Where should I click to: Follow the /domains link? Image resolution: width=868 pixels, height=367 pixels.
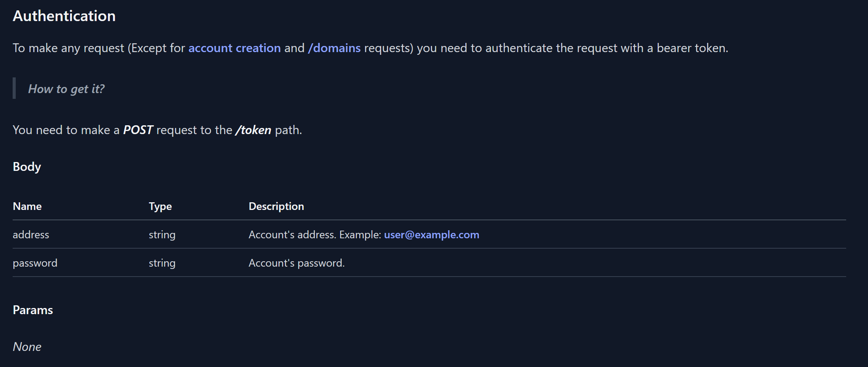coord(334,48)
